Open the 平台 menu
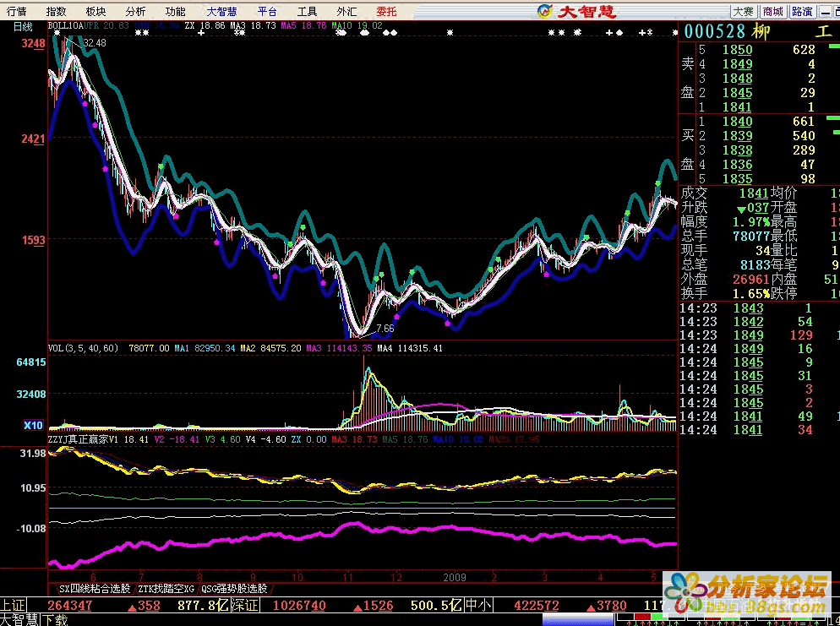Screen dimensions: 840x626 [267, 11]
